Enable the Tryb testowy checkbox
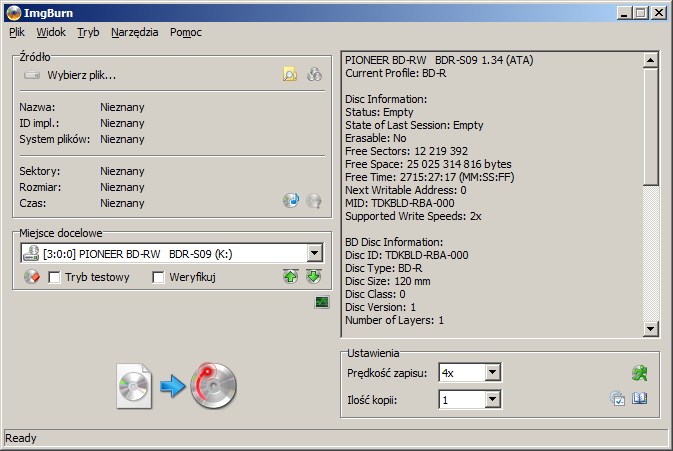Screen dimensions: 673x451 tap(54, 277)
